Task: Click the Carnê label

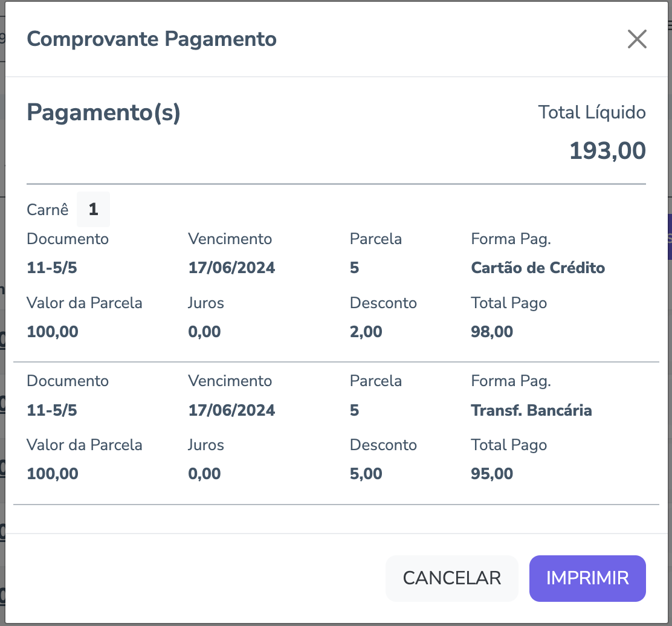Action: click(48, 210)
